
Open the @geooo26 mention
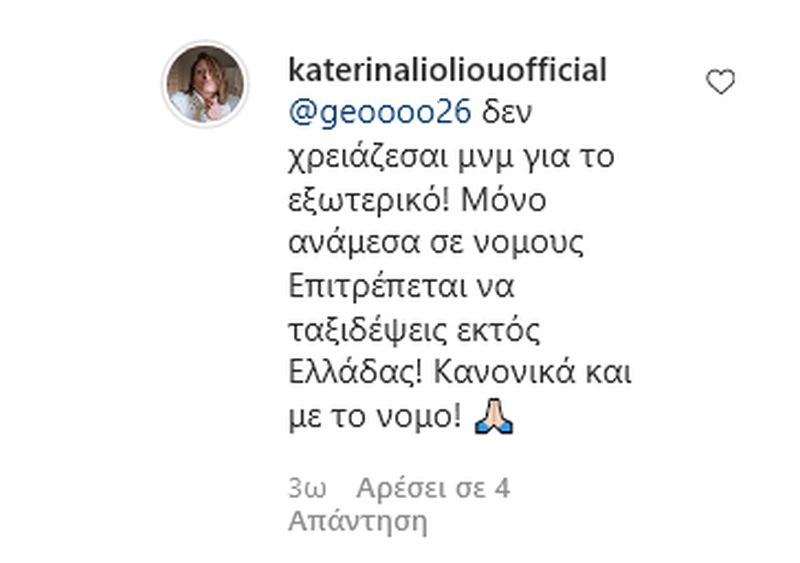coord(380,112)
